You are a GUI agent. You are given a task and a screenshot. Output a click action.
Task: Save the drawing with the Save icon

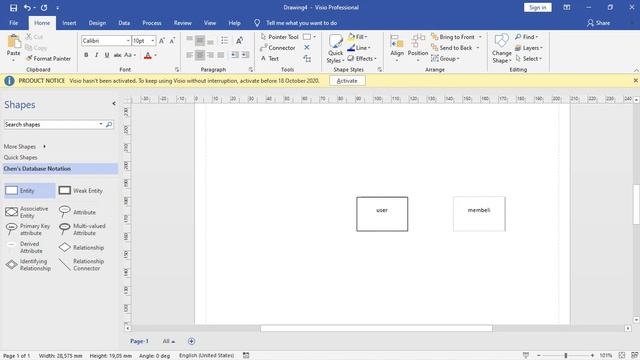tap(13, 7)
